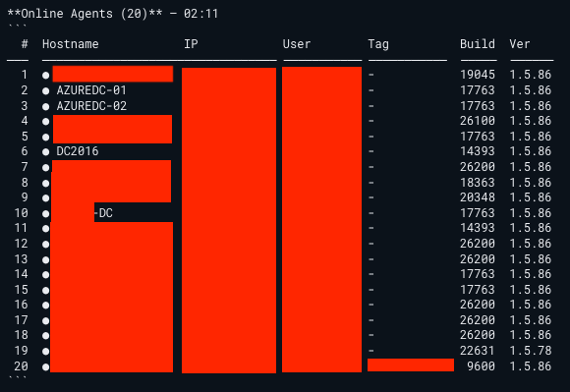Select the Build column header

pos(478,44)
